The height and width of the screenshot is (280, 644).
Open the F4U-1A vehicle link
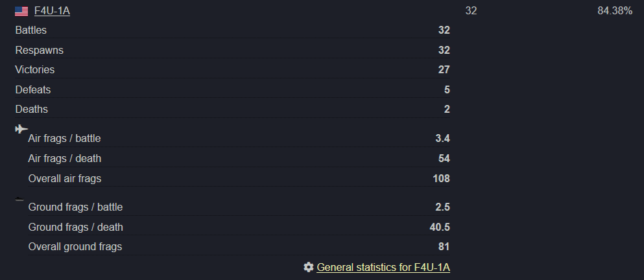click(x=52, y=11)
